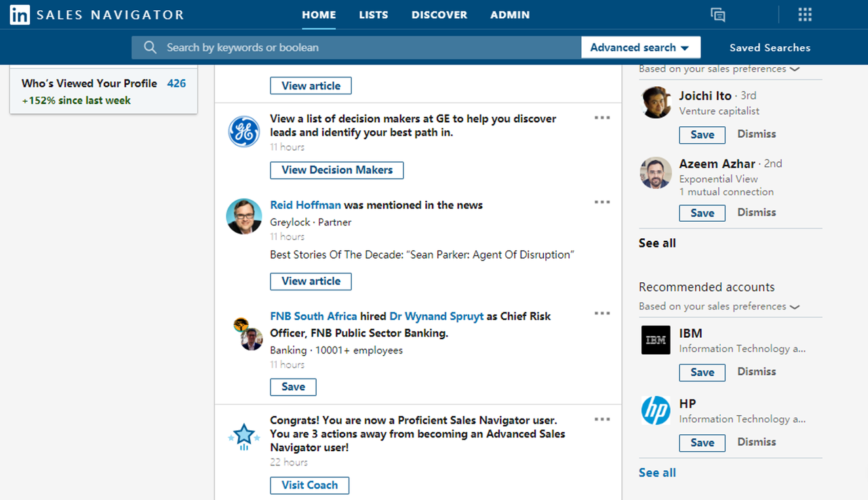Viewport: 868px width, 500px height.
Task: Expand recommended accounts sales preferences chevron
Action: point(795,307)
